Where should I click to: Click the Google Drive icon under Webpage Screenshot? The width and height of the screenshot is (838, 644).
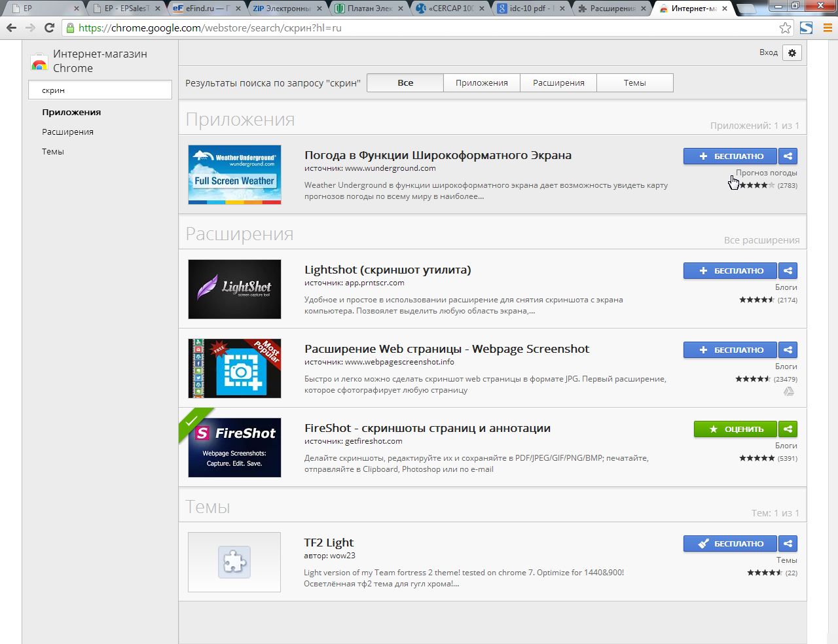point(789,391)
